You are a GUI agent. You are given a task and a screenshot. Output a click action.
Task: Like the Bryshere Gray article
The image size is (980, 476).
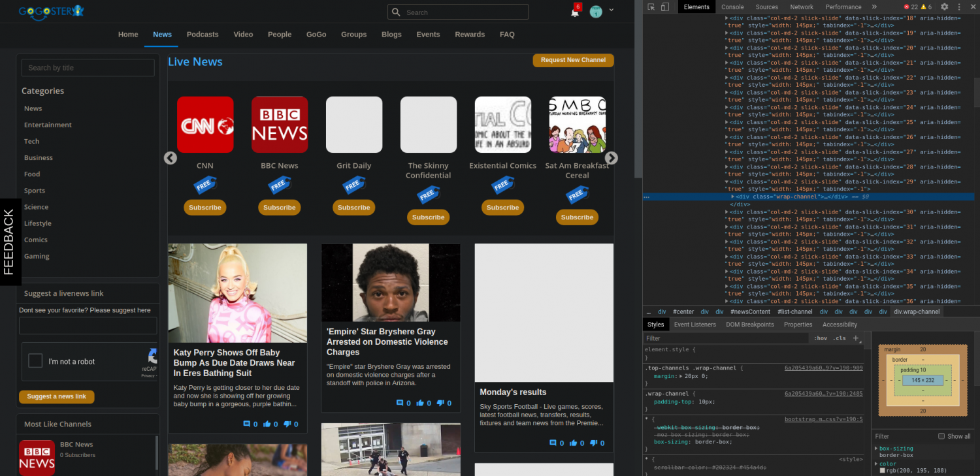click(420, 403)
